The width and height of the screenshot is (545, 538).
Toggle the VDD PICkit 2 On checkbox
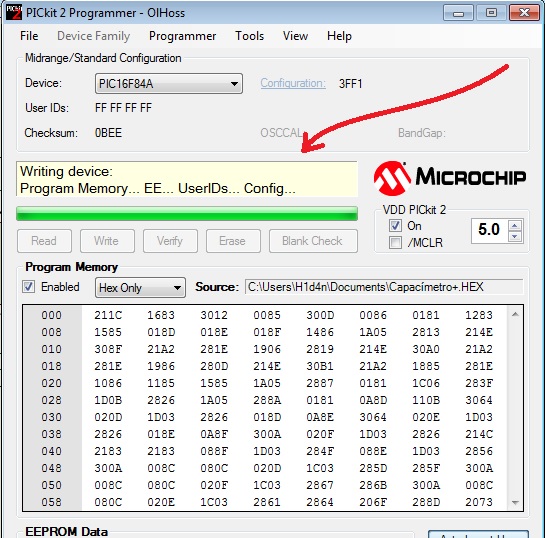[x=395, y=226]
